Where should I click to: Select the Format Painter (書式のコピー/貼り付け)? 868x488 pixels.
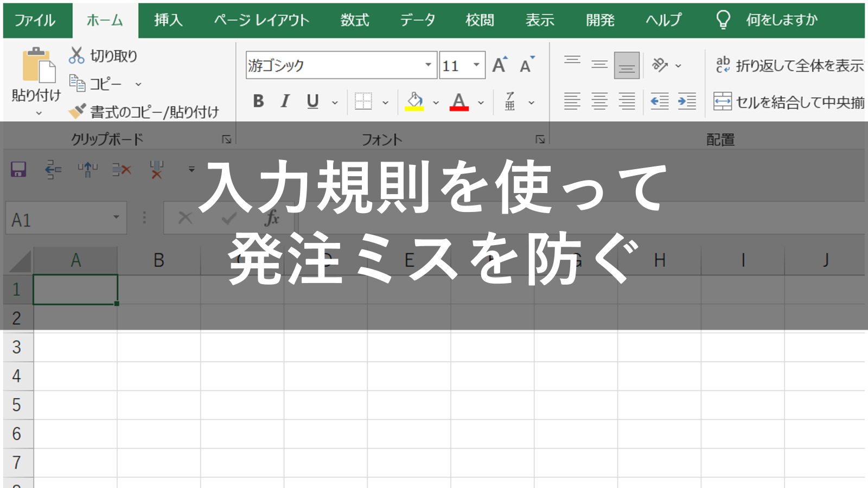(x=144, y=112)
